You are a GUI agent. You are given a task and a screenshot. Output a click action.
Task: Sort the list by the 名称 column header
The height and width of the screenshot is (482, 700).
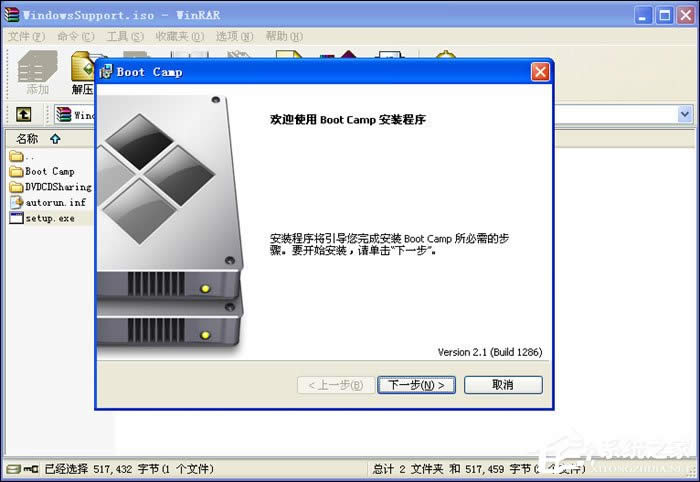point(27,138)
